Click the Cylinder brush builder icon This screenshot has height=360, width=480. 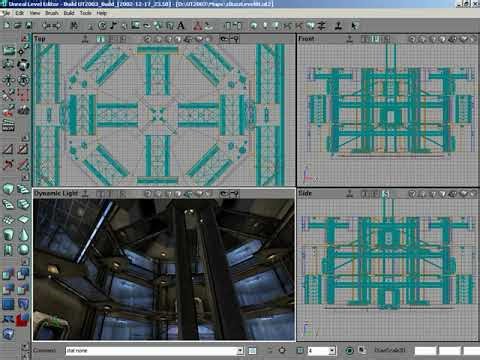coord(9,234)
